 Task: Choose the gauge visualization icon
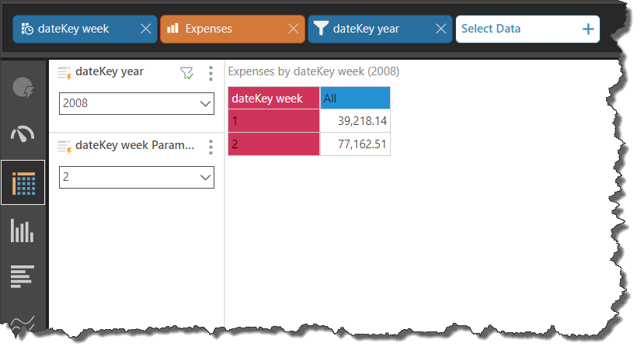click(x=23, y=134)
